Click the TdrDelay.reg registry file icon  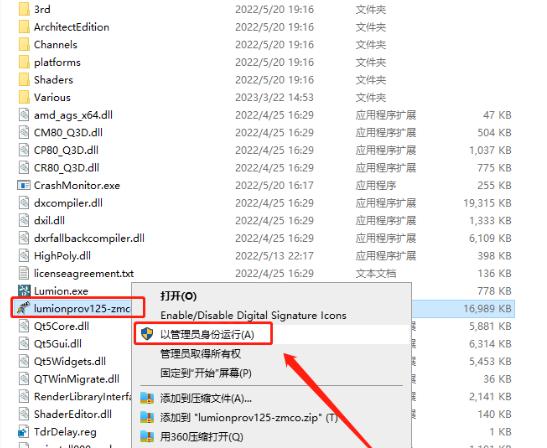click(x=23, y=432)
